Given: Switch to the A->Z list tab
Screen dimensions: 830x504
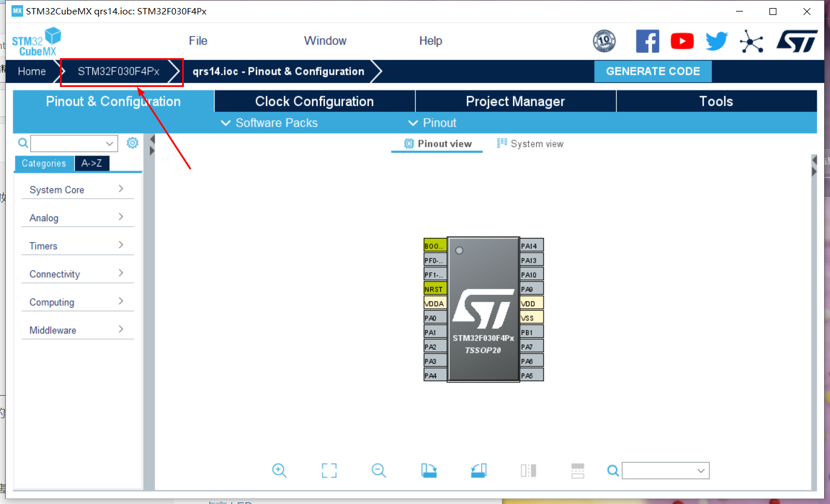Looking at the screenshot, I should point(92,164).
